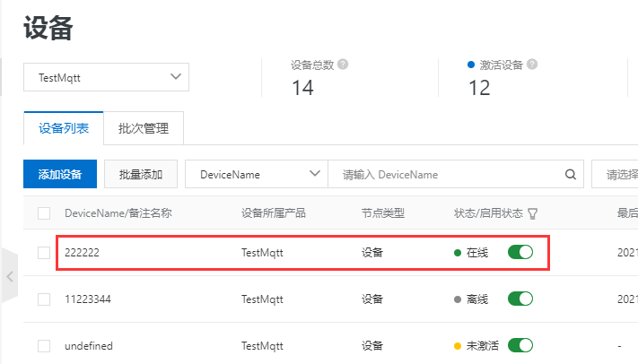Click the 添加设备 button

60,175
